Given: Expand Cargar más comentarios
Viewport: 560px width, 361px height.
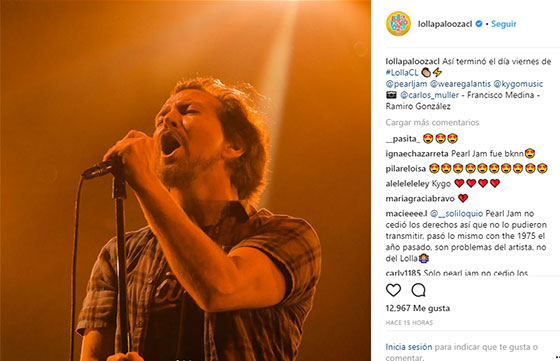Looking at the screenshot, I should tap(432, 122).
